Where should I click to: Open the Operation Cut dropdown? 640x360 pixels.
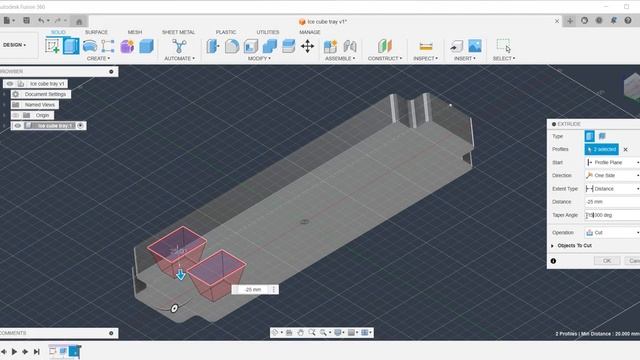(612, 233)
